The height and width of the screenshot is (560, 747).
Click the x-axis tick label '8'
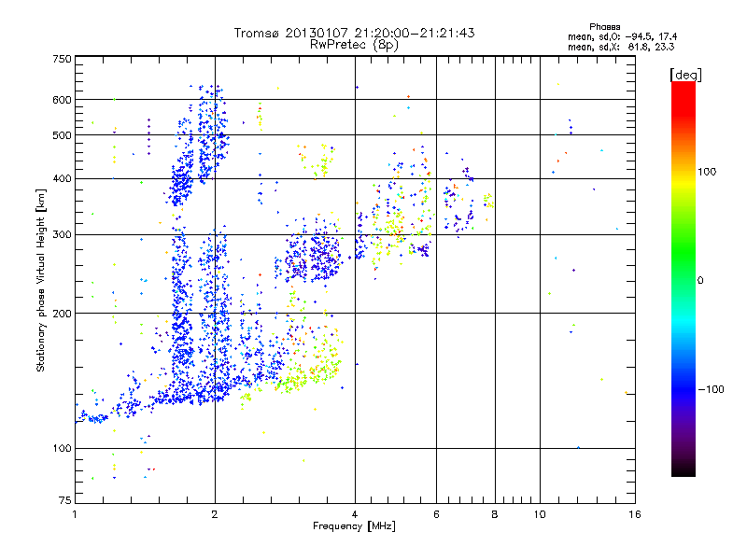495,514
